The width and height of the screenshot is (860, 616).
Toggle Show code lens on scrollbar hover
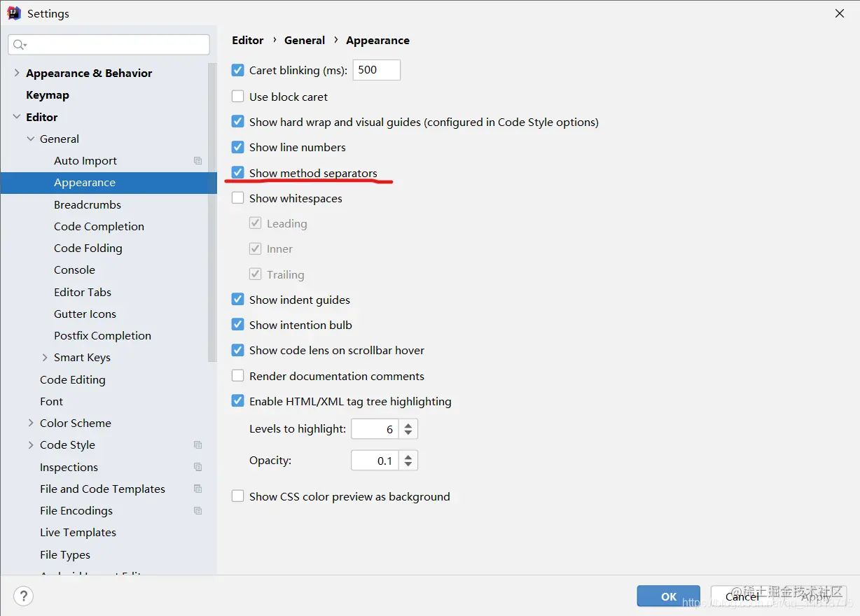(x=238, y=350)
